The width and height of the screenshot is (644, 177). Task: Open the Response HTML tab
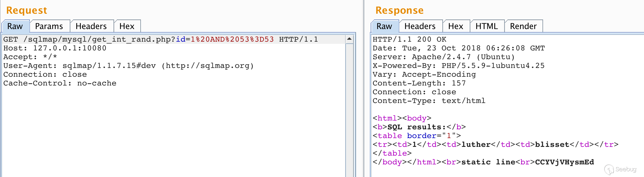(x=487, y=26)
